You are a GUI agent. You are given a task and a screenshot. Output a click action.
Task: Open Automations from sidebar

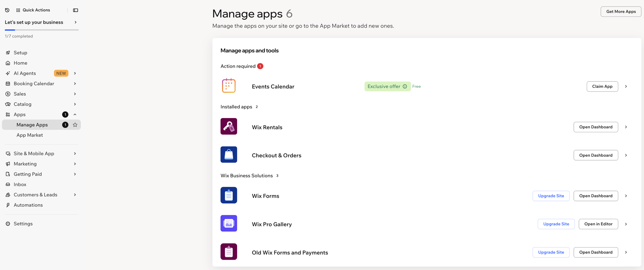click(x=28, y=205)
